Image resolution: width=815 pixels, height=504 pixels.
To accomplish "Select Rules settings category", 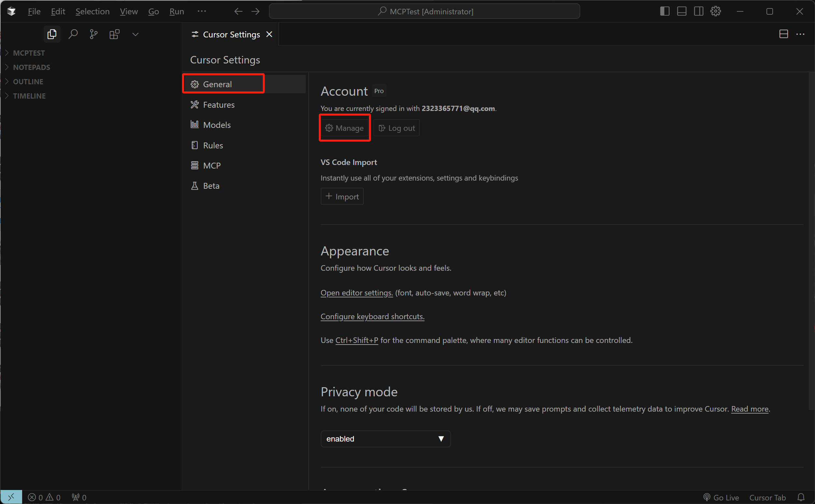I will point(245,145).
